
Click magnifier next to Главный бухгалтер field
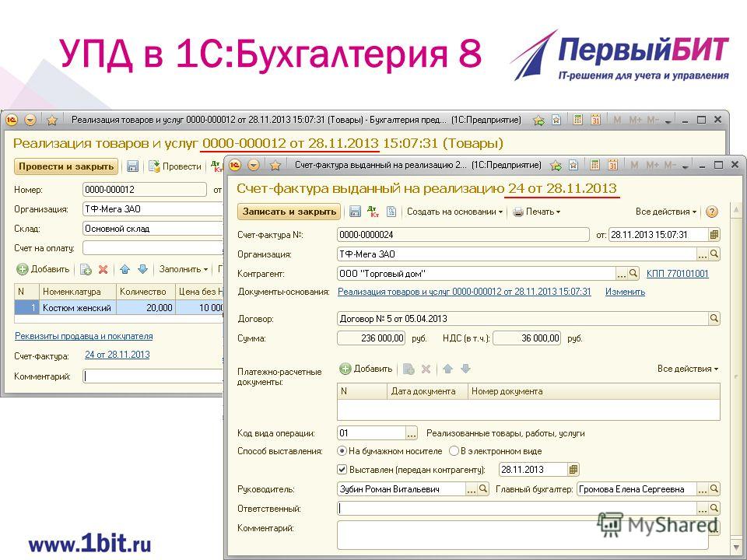pos(714,489)
